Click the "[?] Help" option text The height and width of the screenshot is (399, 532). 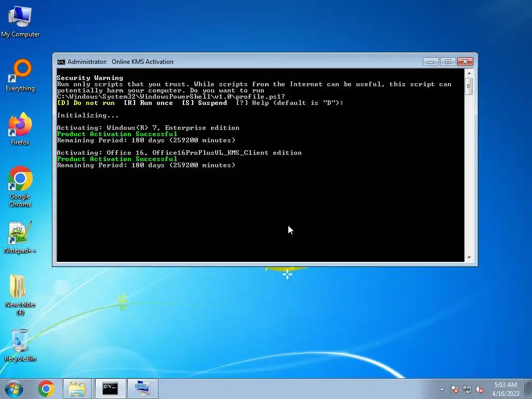253,103
